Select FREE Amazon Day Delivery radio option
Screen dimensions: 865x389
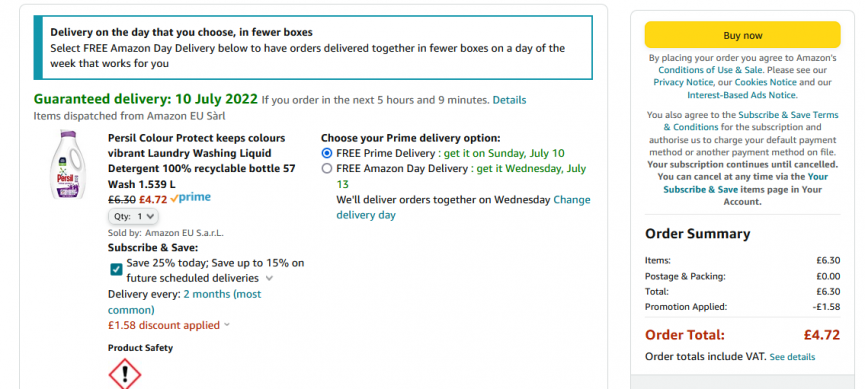click(x=327, y=168)
